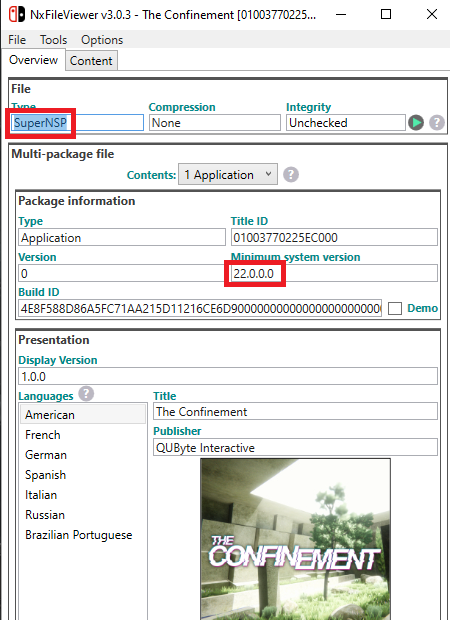This screenshot has width=450, height=620.
Task: Run the integrity check with green play icon
Action: click(416, 123)
